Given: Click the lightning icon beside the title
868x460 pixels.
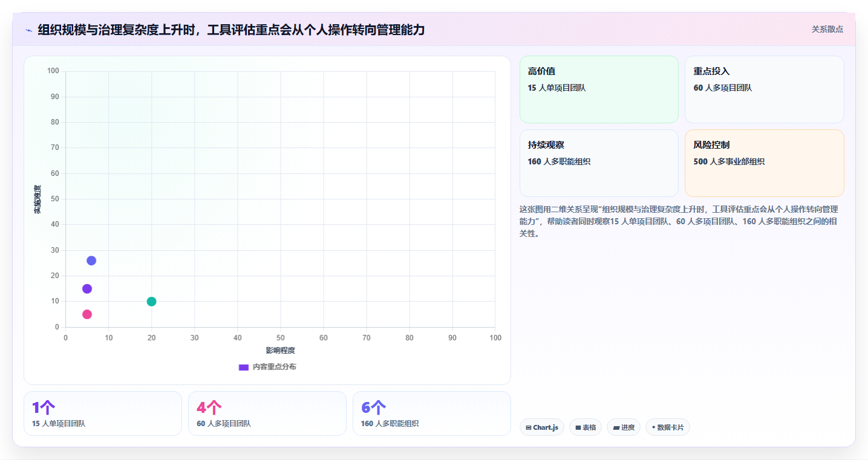Looking at the screenshot, I should (28, 30).
